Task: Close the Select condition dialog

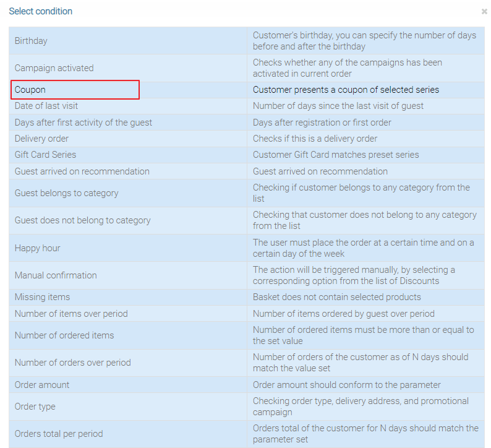Action: coord(484,11)
